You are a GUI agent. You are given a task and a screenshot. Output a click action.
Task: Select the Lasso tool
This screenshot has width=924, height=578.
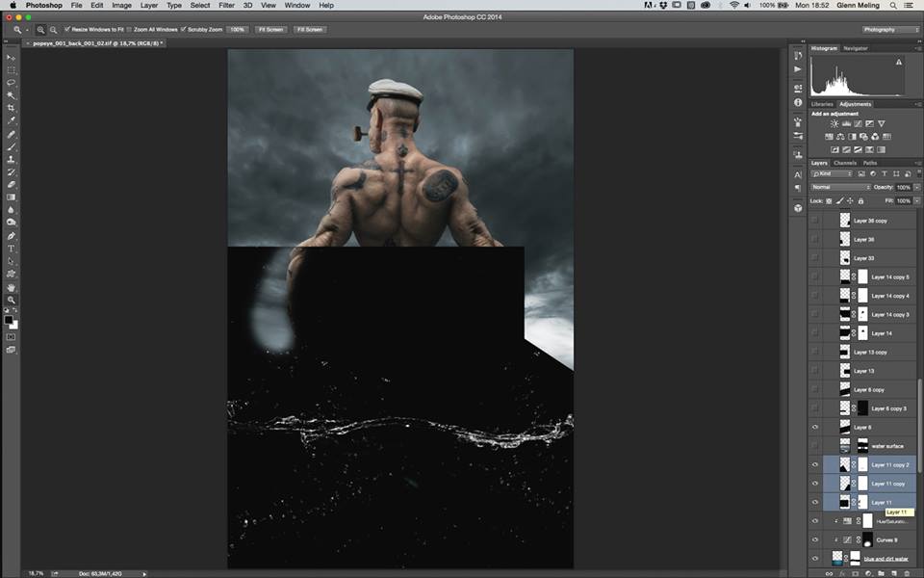[12, 83]
